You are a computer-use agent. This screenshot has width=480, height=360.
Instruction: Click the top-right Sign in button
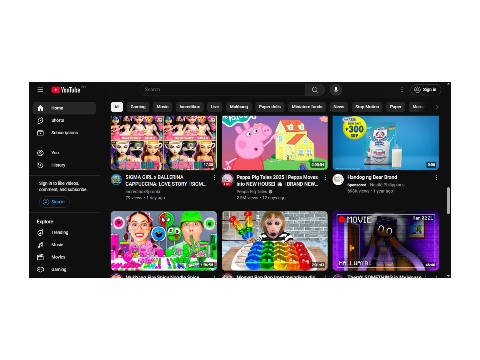pos(425,90)
